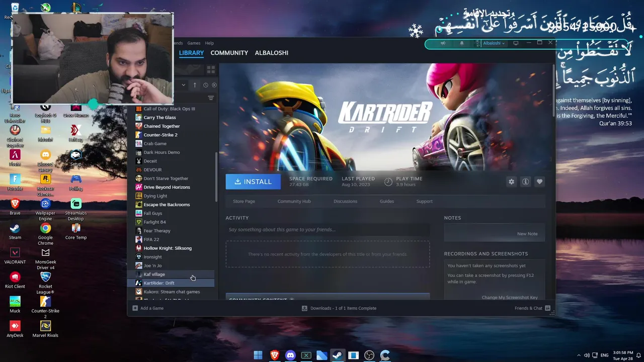Open game settings gear for KartRider Drift
This screenshot has width=644, height=362.
(511, 182)
